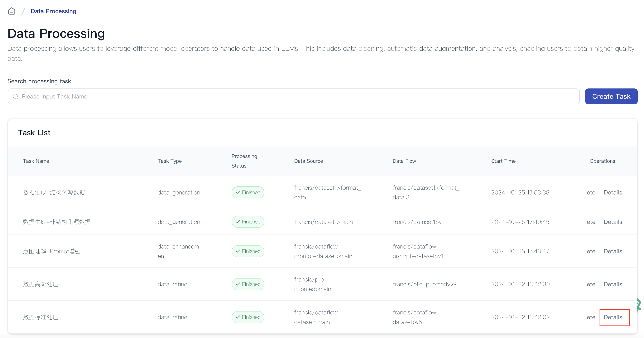Click the 'Finished' status icon for 数据生成-结构化源数据
The width and height of the screenshot is (644, 338).
point(248,192)
